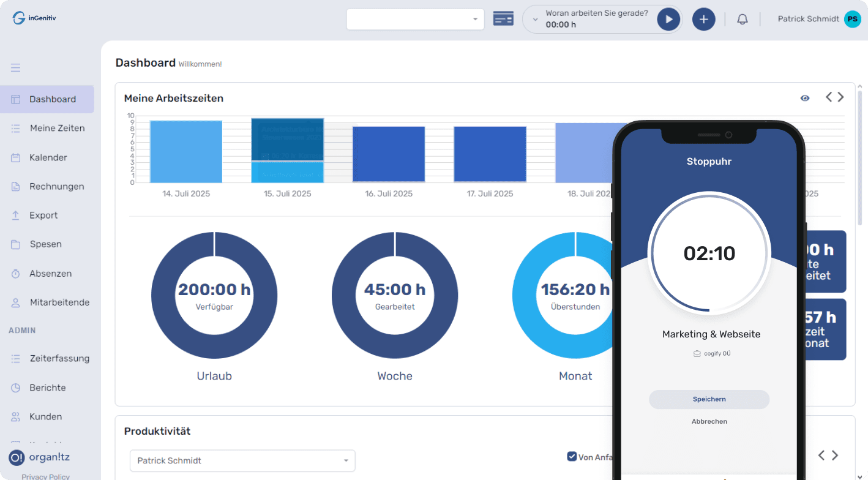868x480 pixels.
Task: Go to next period in Meine Arbeitszeiten
Action: coord(841,97)
